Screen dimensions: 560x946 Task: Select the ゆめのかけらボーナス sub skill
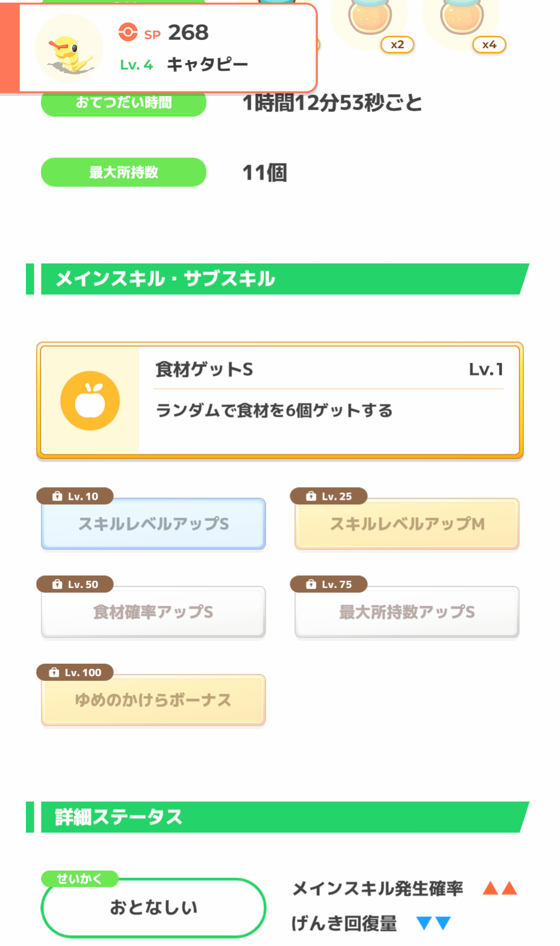(153, 700)
